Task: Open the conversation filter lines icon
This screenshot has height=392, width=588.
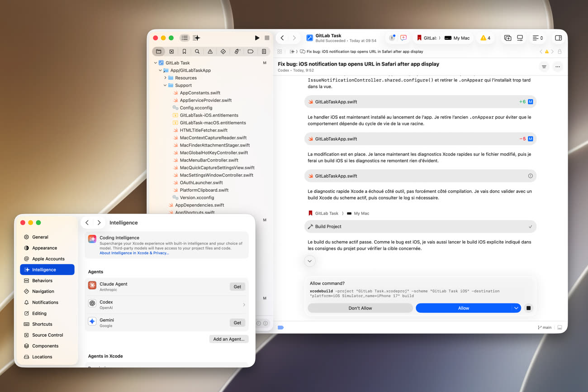Action: pos(544,67)
